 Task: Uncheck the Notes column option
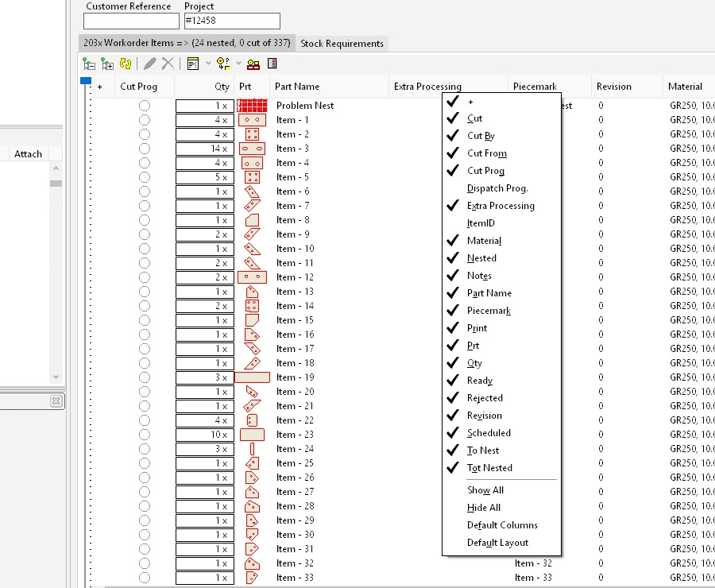pyautogui.click(x=501, y=276)
